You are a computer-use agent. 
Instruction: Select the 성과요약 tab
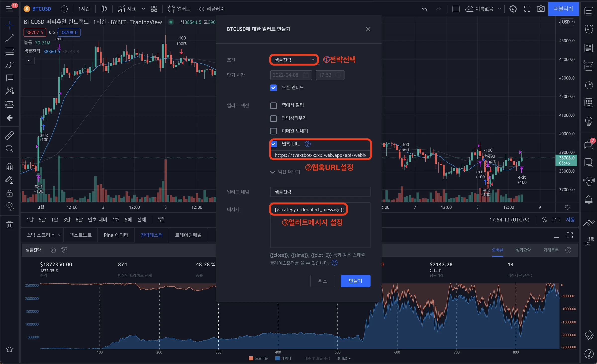523,250
